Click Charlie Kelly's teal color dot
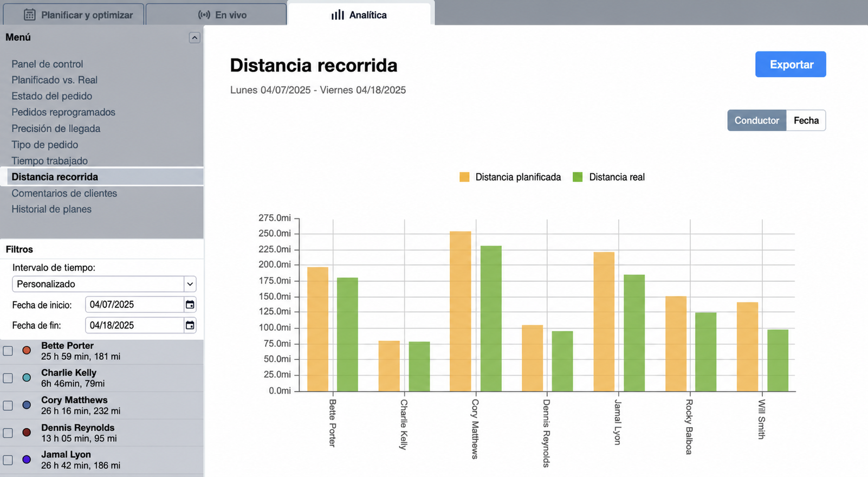 (27, 377)
